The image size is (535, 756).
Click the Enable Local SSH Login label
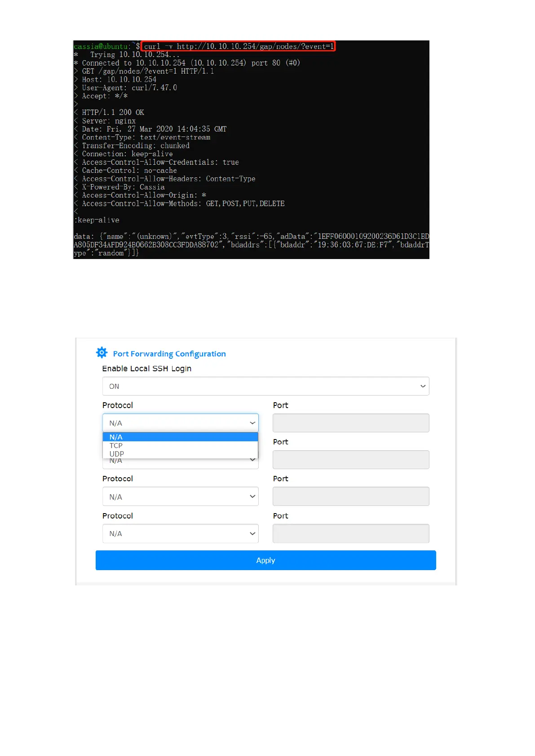[146, 369]
